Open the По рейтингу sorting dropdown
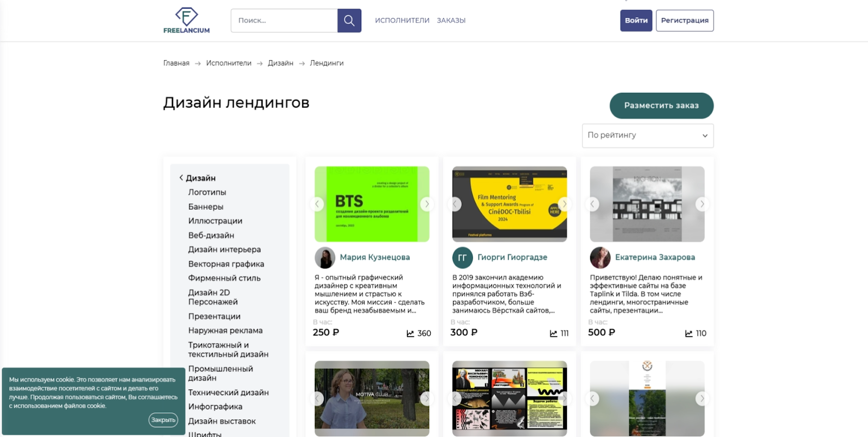The height and width of the screenshot is (437, 868). pos(648,136)
